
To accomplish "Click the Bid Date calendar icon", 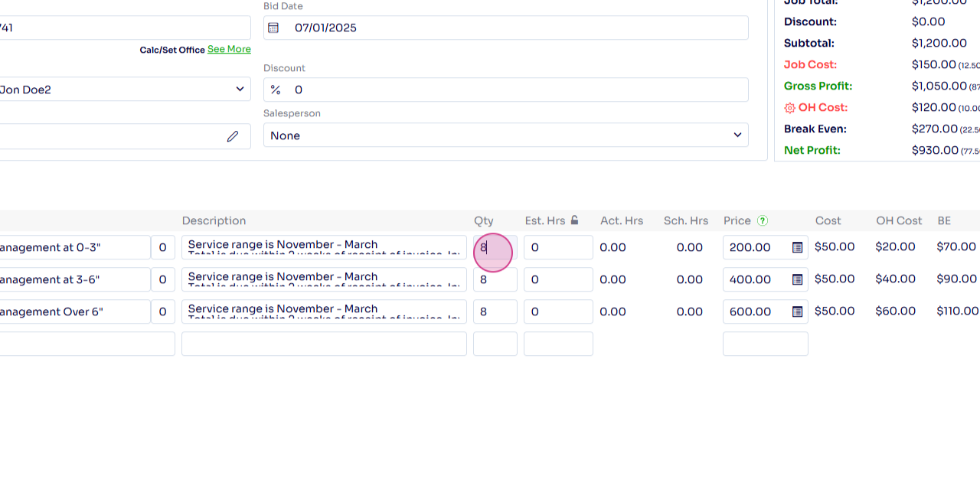I will coord(273,28).
